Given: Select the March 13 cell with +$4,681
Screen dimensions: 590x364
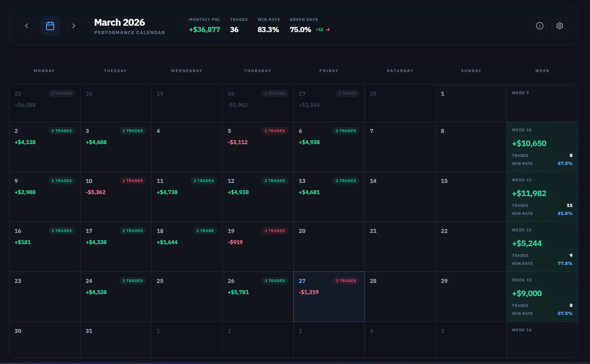Looking at the screenshot, I should pos(329,197).
